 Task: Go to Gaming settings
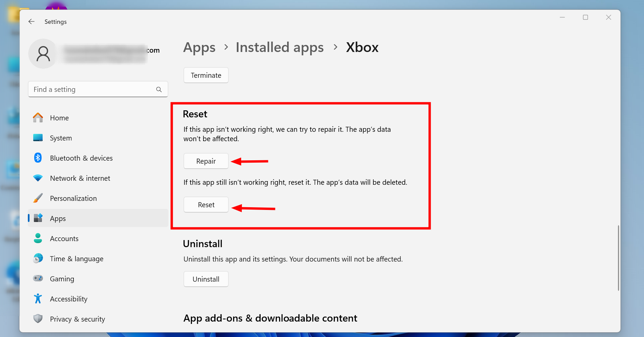click(x=98, y=279)
